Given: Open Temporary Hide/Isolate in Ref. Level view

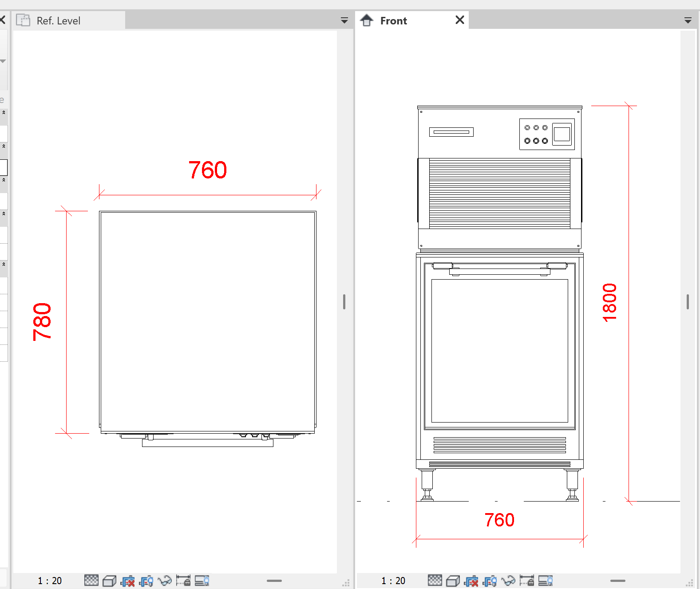Looking at the screenshot, I should click(x=165, y=581).
